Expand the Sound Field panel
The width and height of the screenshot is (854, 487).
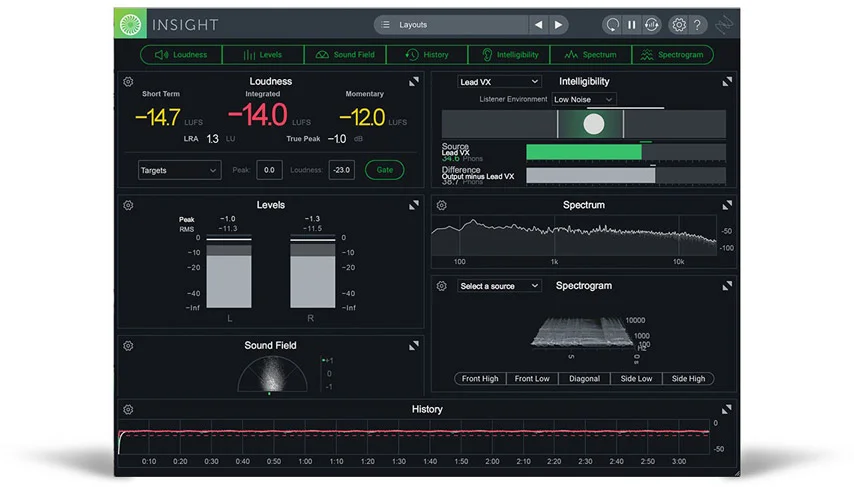414,346
